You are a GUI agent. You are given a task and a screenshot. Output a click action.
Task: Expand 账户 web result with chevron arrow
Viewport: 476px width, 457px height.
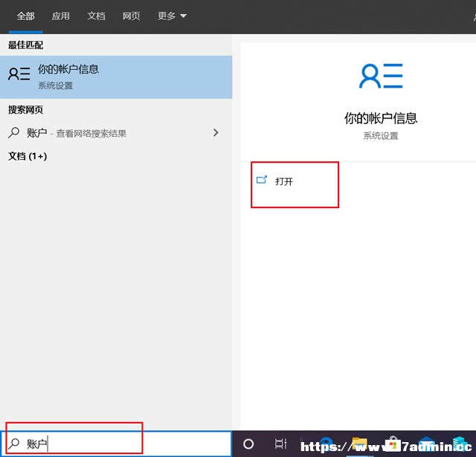tap(216, 132)
